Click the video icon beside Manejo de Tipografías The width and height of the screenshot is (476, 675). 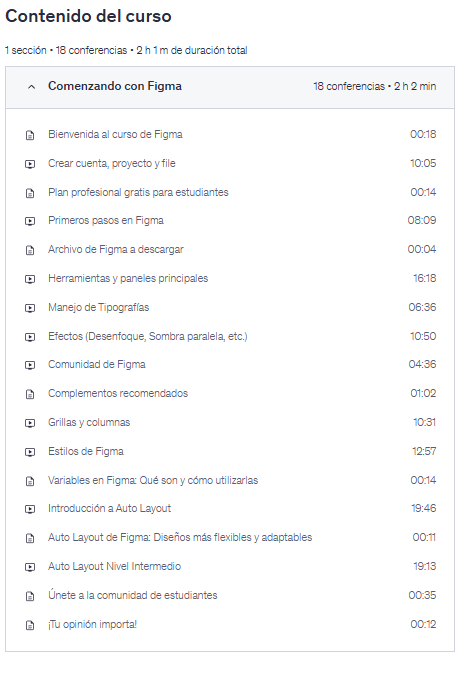click(30, 308)
